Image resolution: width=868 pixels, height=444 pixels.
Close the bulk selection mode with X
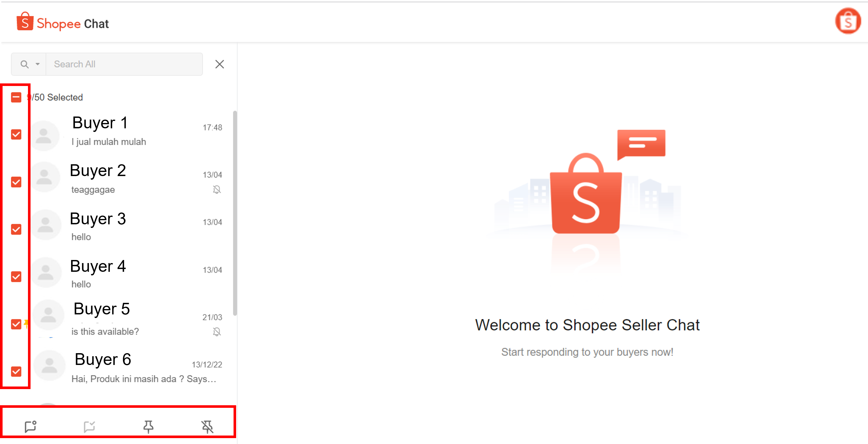(x=220, y=64)
